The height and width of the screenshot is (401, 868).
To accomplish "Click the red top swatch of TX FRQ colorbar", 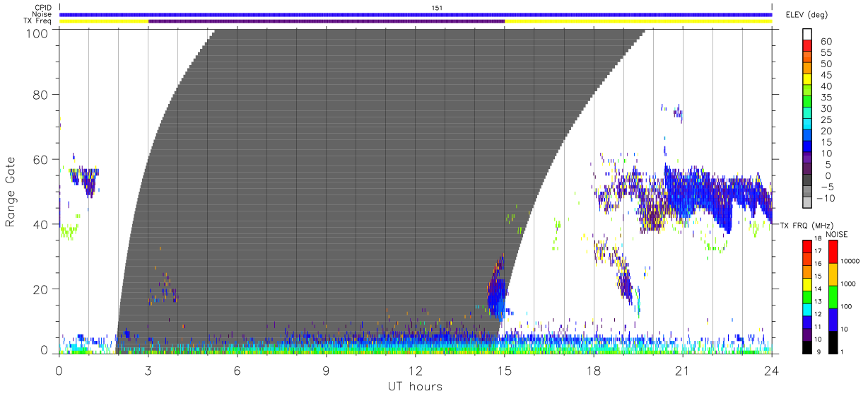I will (x=807, y=247).
